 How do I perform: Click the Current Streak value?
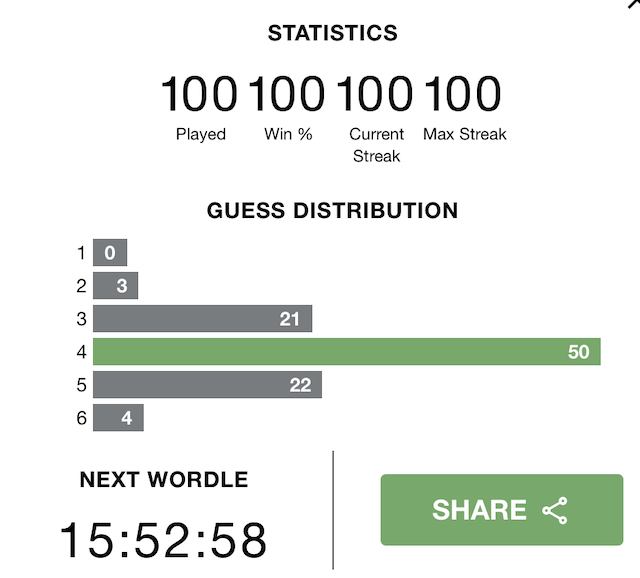click(375, 94)
